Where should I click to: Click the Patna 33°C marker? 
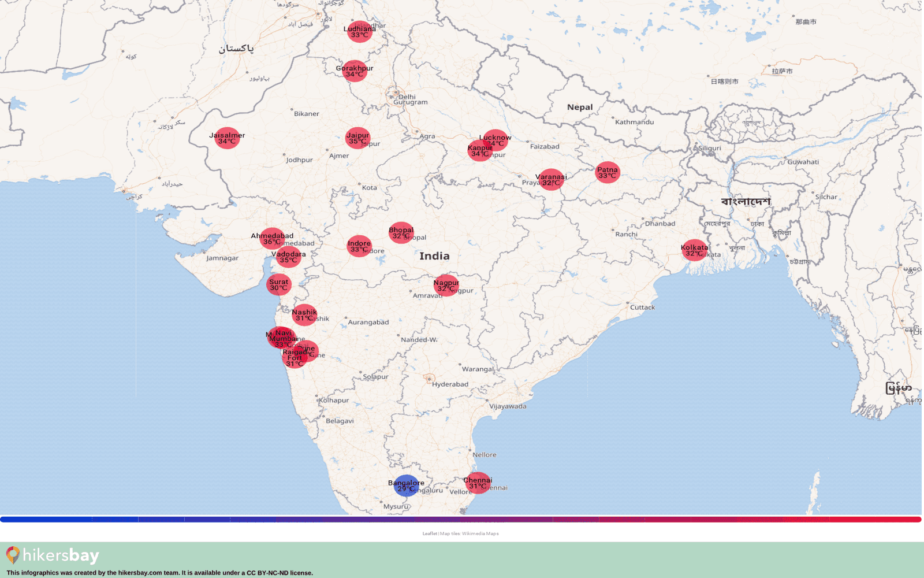tap(608, 173)
